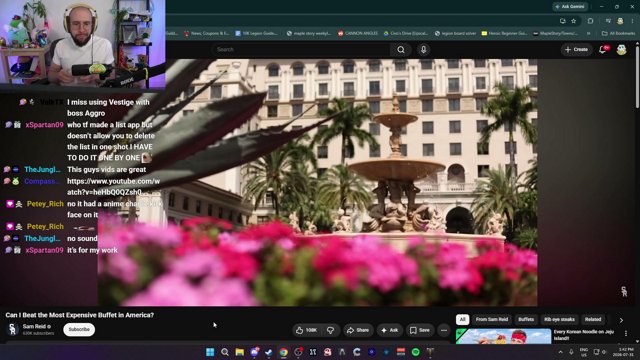Save the video to a playlist

pyautogui.click(x=420, y=330)
